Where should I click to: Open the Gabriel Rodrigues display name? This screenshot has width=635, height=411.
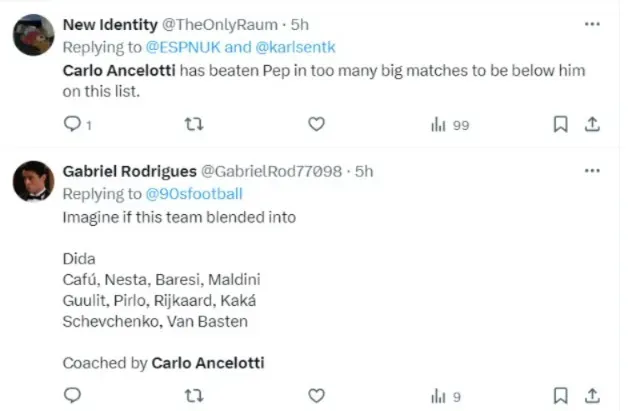(x=129, y=171)
